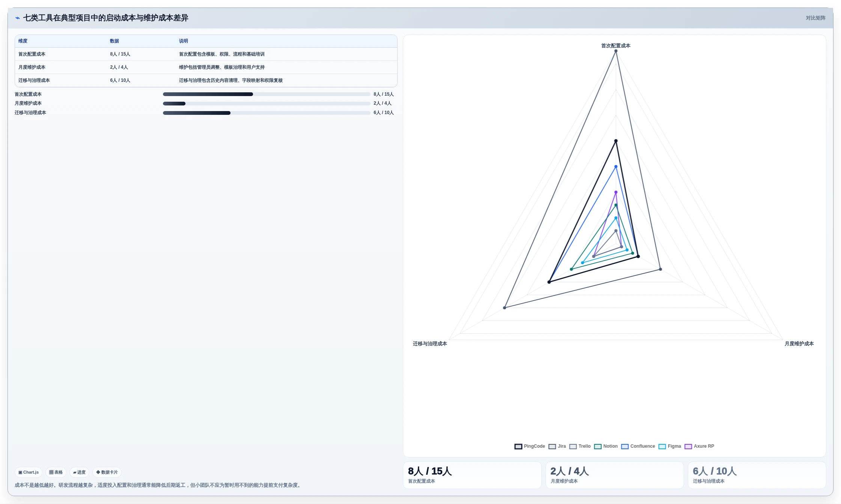
Task: Click radar axis label 迁移与治理成本
Action: 430,344
